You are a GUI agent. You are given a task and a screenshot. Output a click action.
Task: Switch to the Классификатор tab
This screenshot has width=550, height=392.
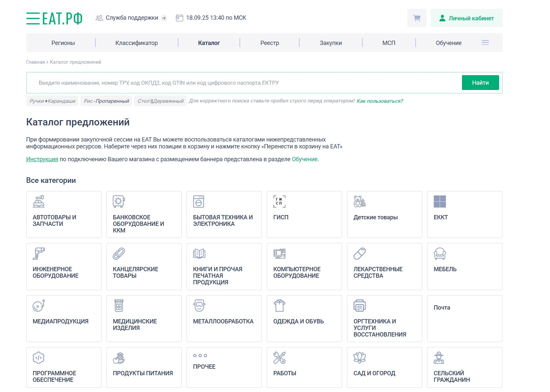pos(136,43)
